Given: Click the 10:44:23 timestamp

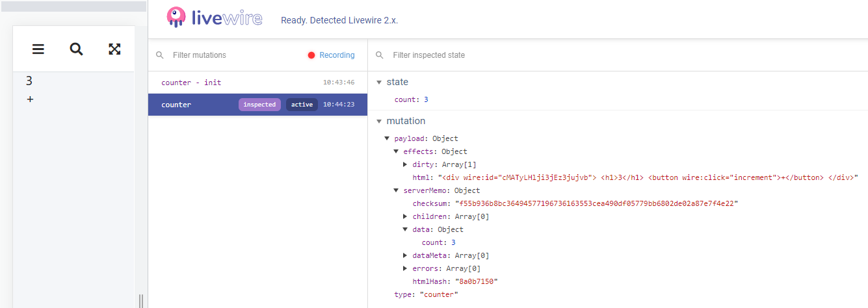Looking at the screenshot, I should tap(339, 105).
